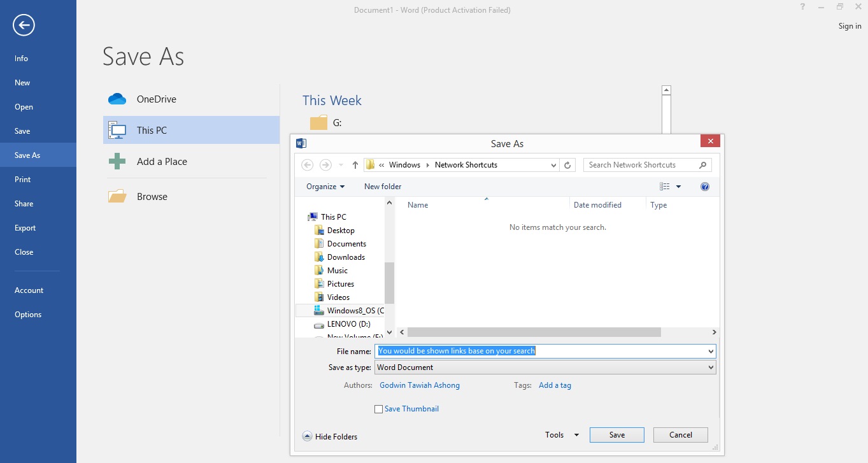Collapse the folder pane with Hide Folders
The image size is (868, 463).
coord(330,437)
